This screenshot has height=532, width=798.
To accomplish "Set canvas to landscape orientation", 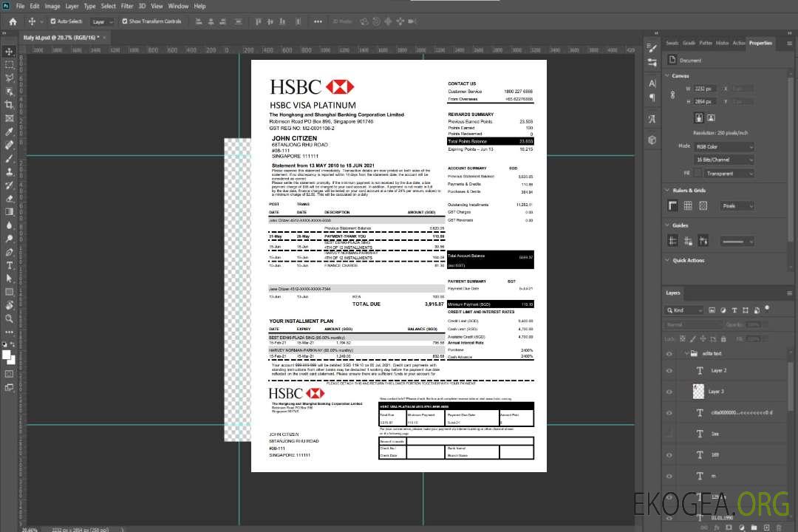I will 712,117.
